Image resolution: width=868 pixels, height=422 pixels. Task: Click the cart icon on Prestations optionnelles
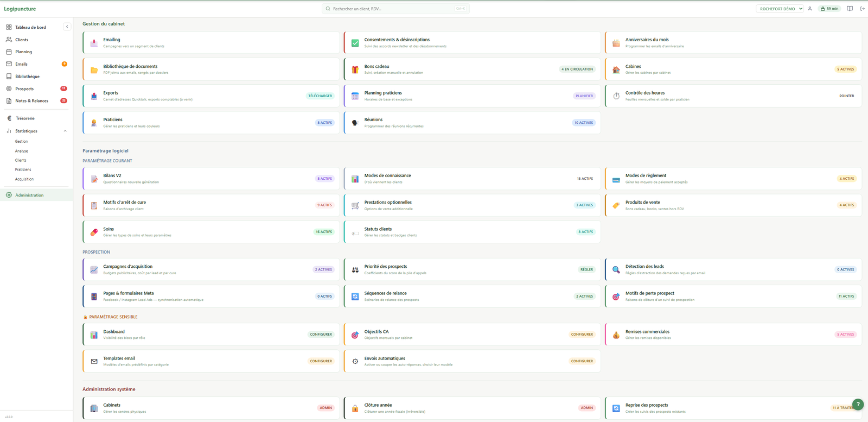[355, 205]
